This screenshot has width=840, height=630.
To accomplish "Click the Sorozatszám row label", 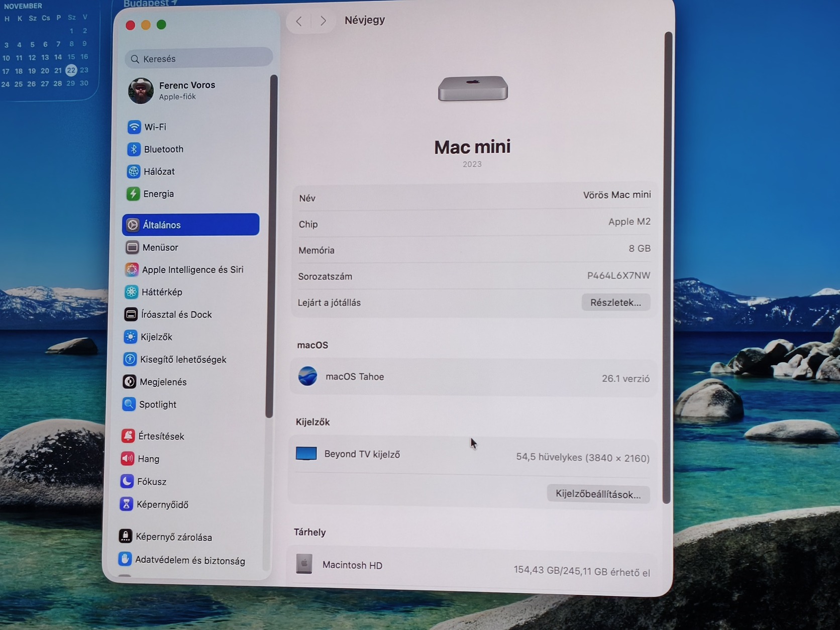I will [325, 276].
